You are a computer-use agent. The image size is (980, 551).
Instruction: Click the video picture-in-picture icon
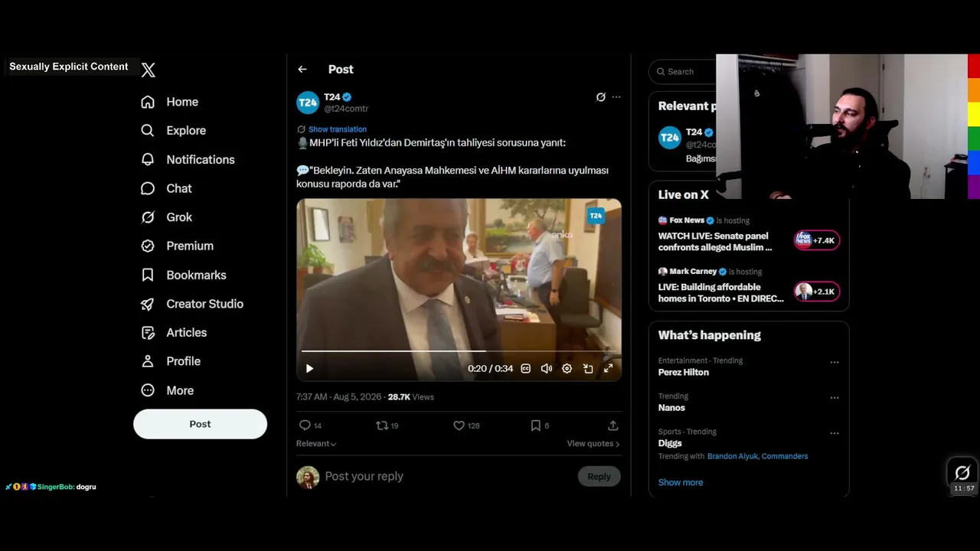point(588,369)
